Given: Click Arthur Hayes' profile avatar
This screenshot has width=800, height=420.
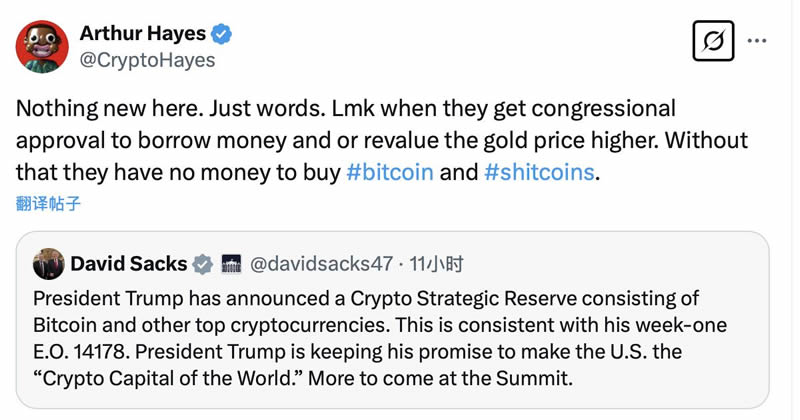Looking at the screenshot, I should tap(42, 46).
